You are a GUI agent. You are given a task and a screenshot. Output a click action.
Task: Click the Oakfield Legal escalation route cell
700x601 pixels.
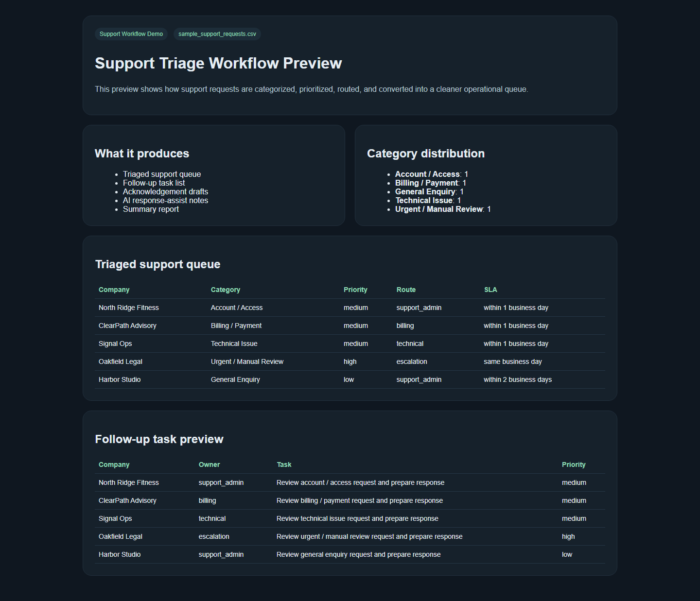(412, 361)
